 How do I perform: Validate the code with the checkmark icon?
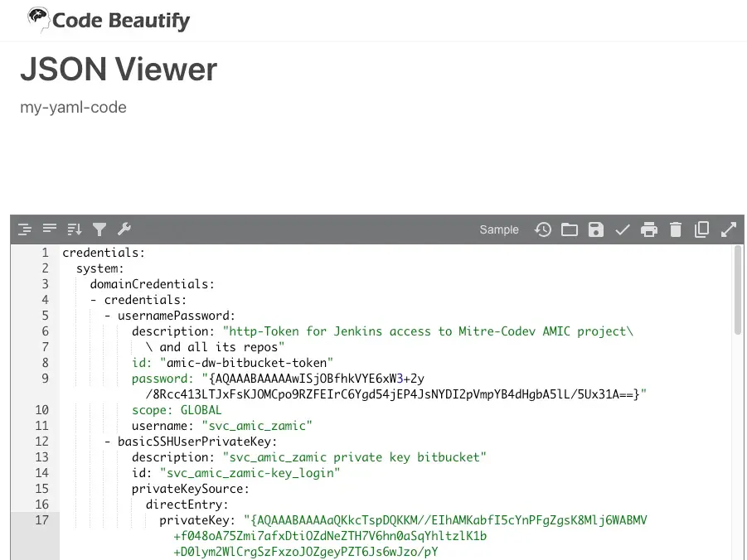[623, 229]
